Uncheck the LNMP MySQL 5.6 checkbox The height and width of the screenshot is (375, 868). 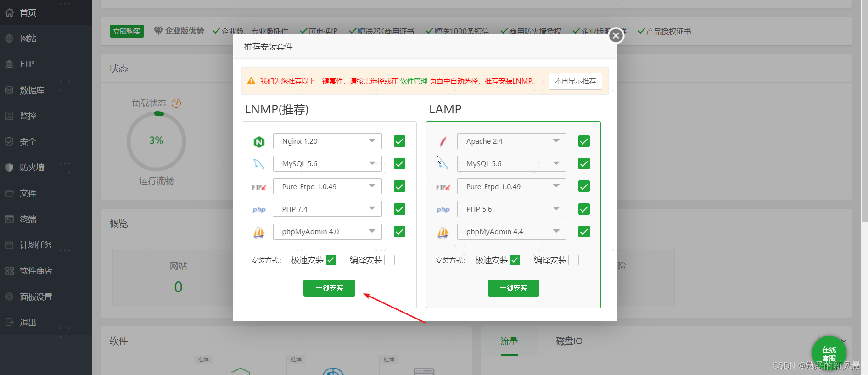click(399, 164)
